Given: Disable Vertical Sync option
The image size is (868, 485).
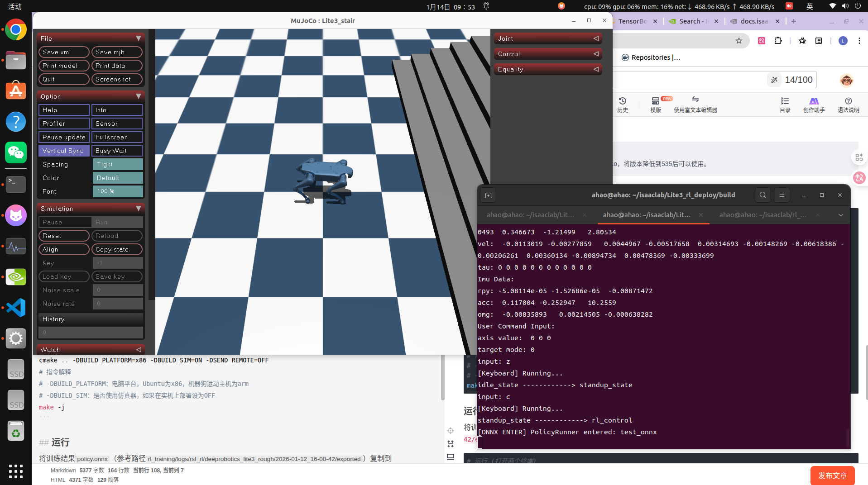Looking at the screenshot, I should point(64,151).
